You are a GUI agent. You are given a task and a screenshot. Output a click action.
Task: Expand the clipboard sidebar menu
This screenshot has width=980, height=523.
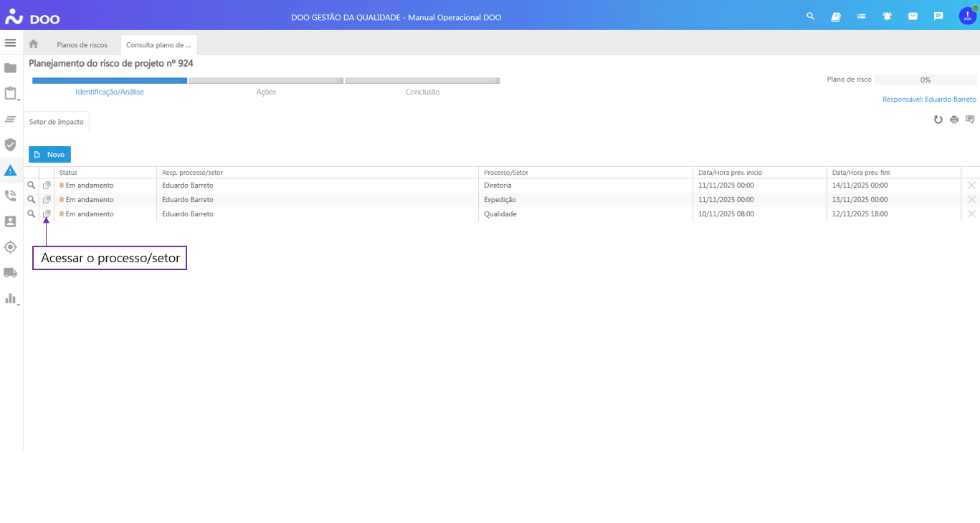pos(10,93)
